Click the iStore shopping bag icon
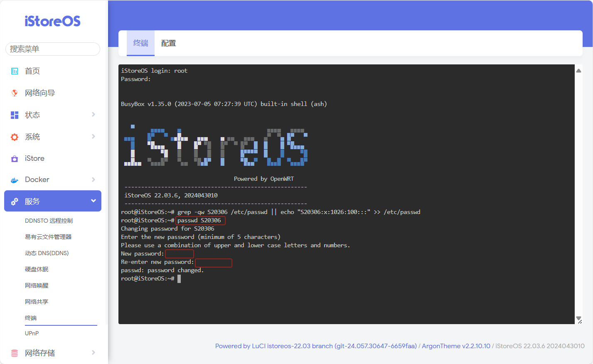 [x=15, y=159]
